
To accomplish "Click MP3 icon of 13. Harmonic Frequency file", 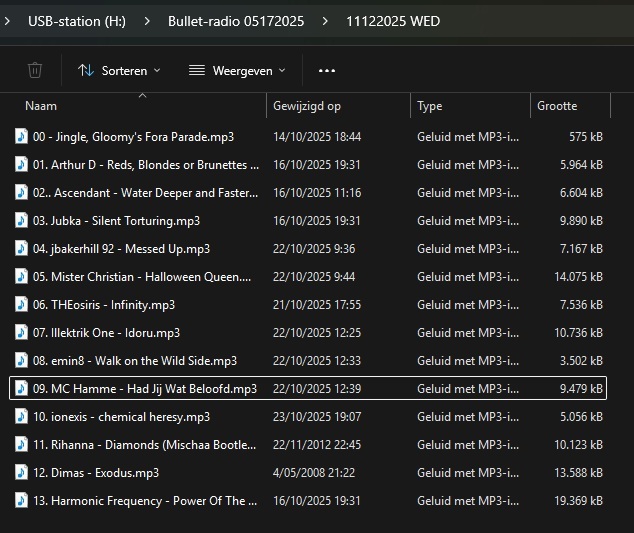I will [21, 500].
